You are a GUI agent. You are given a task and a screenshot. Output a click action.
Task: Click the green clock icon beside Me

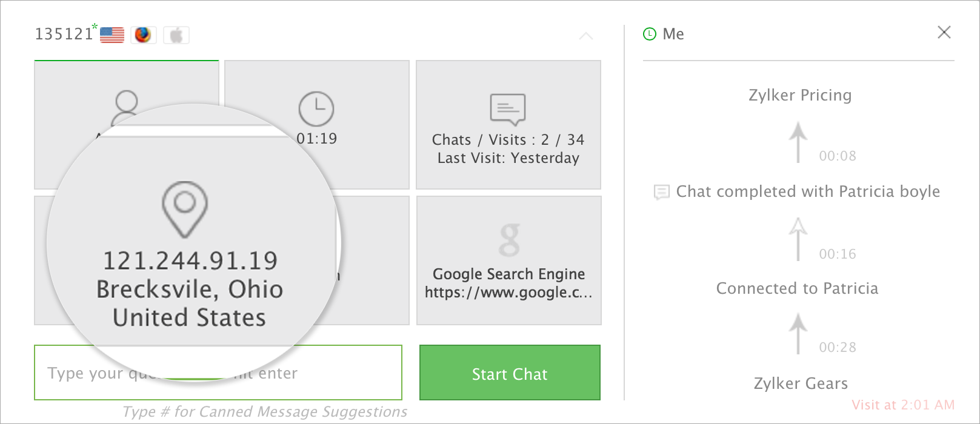650,34
